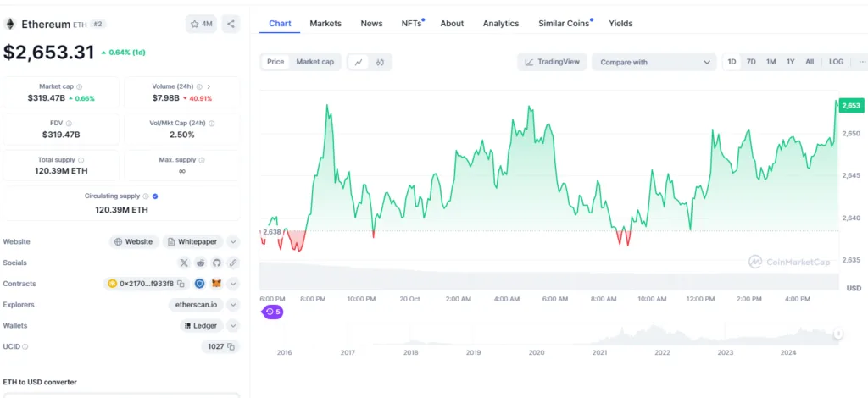This screenshot has width=868, height=398.
Task: Open the Analytics tab
Action: point(501,23)
